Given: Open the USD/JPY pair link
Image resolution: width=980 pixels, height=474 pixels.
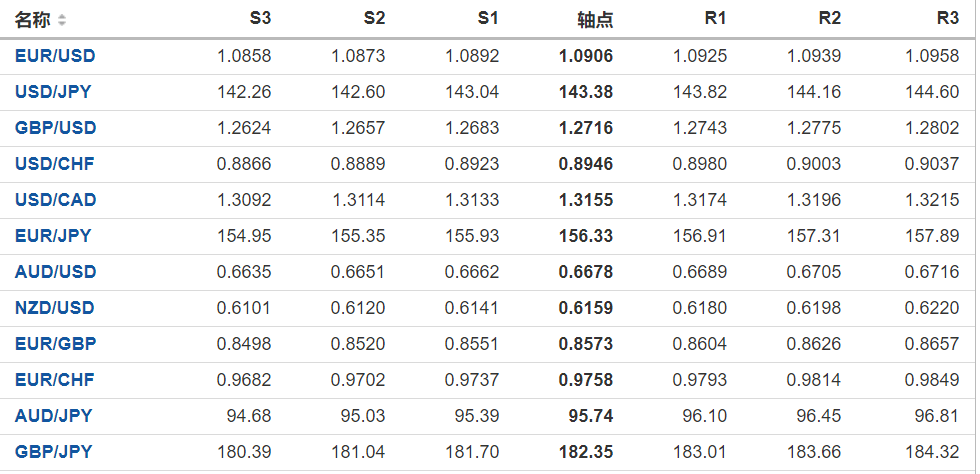Looking at the screenshot, I should 53,92.
